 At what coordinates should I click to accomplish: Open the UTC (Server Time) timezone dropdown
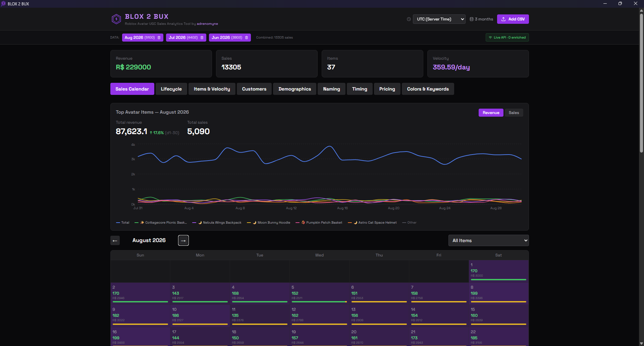(x=439, y=19)
